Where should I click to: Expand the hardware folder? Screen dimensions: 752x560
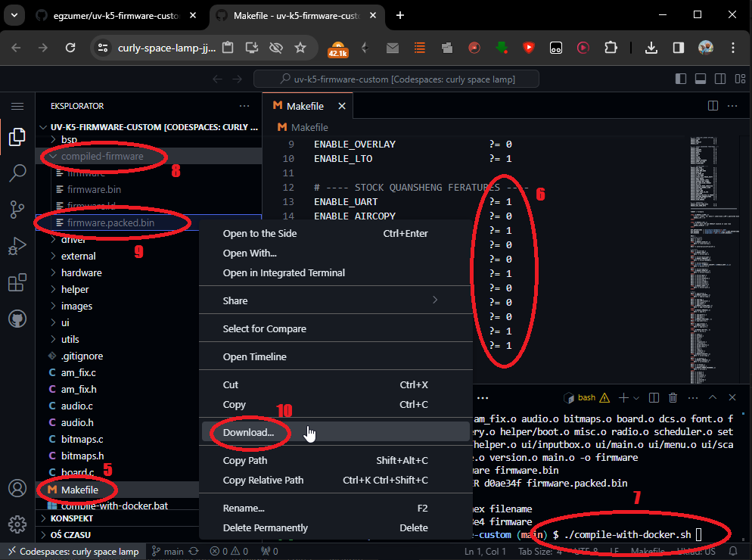click(x=81, y=272)
